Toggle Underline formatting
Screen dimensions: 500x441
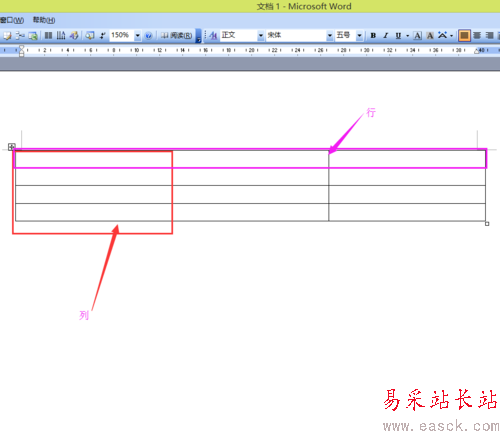click(x=398, y=35)
